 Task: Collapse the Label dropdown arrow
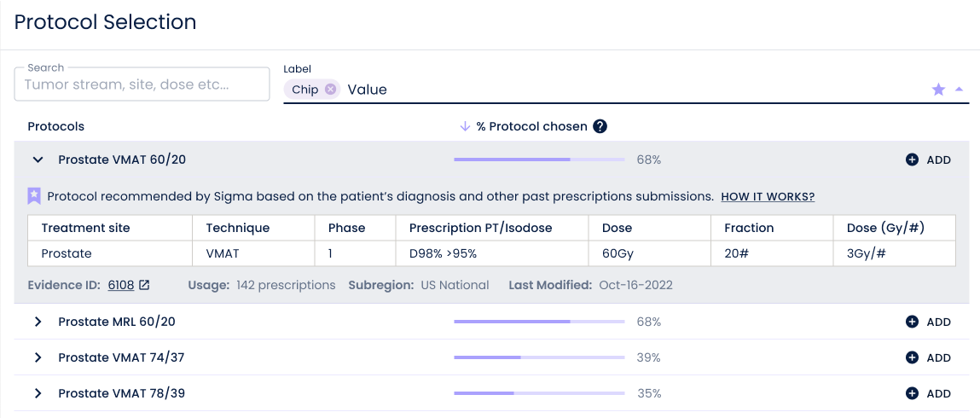[x=960, y=89]
